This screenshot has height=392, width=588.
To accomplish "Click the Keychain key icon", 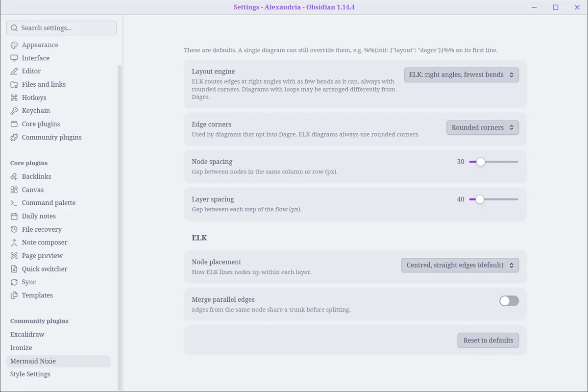I will [x=14, y=111].
